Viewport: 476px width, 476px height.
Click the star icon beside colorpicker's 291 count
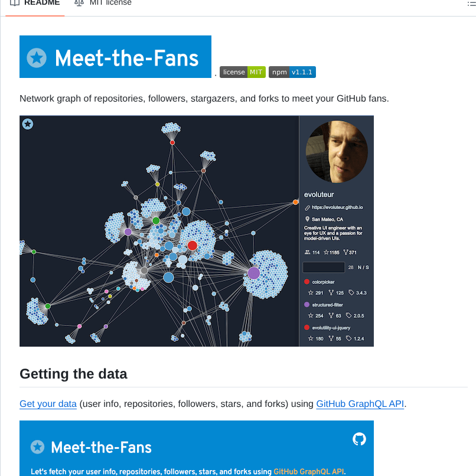pyautogui.click(x=309, y=292)
